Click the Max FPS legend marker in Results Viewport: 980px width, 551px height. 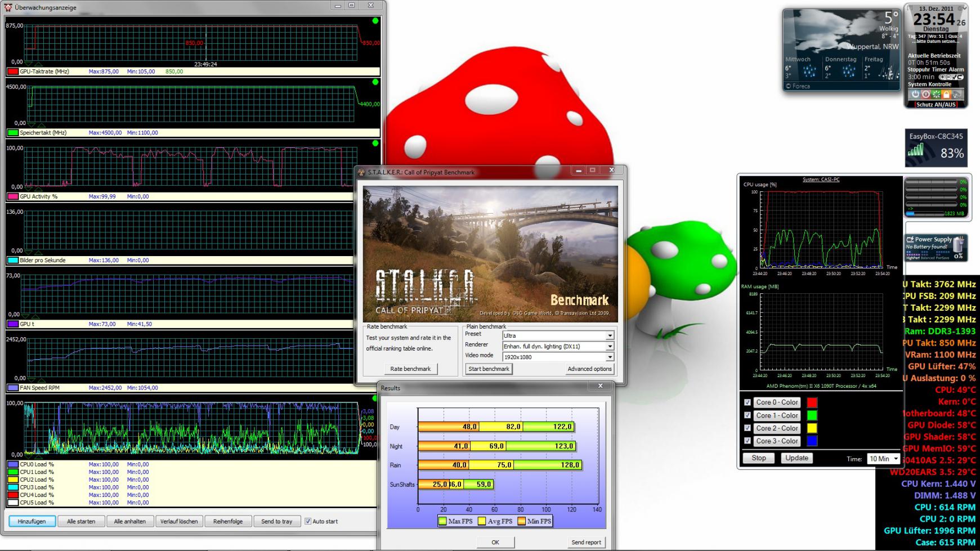442,521
